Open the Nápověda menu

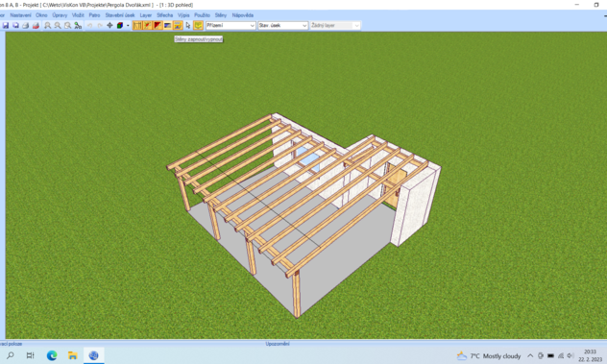point(243,15)
